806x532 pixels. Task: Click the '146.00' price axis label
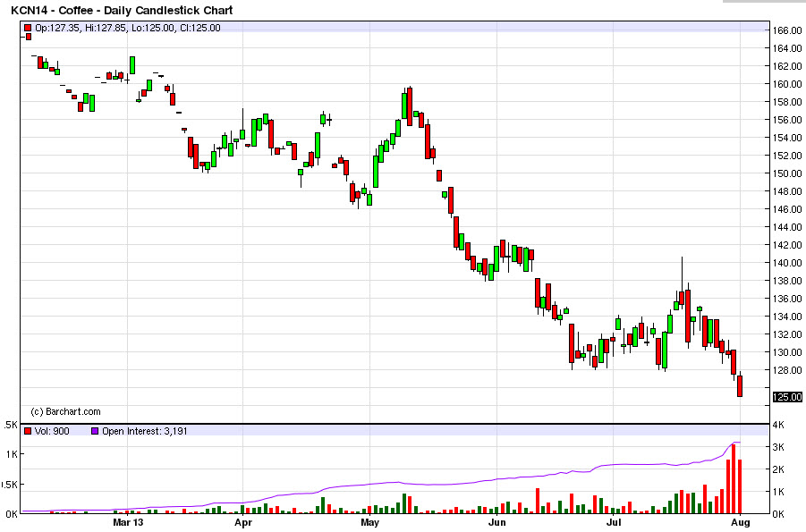click(787, 209)
